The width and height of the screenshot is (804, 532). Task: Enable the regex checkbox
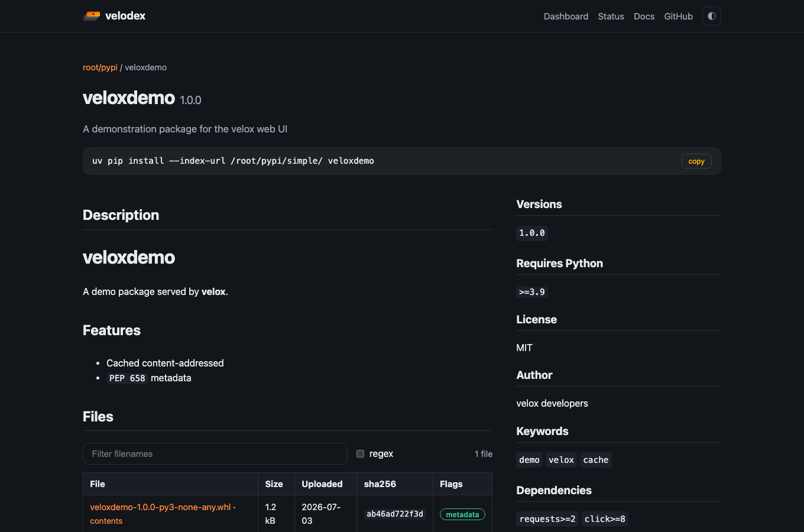(360, 454)
